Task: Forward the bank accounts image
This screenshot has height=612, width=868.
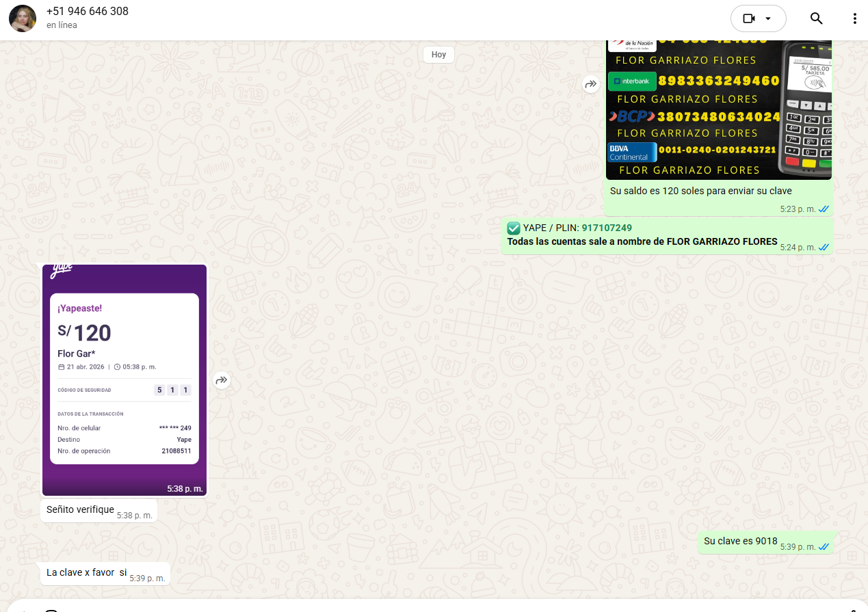Action: tap(590, 84)
